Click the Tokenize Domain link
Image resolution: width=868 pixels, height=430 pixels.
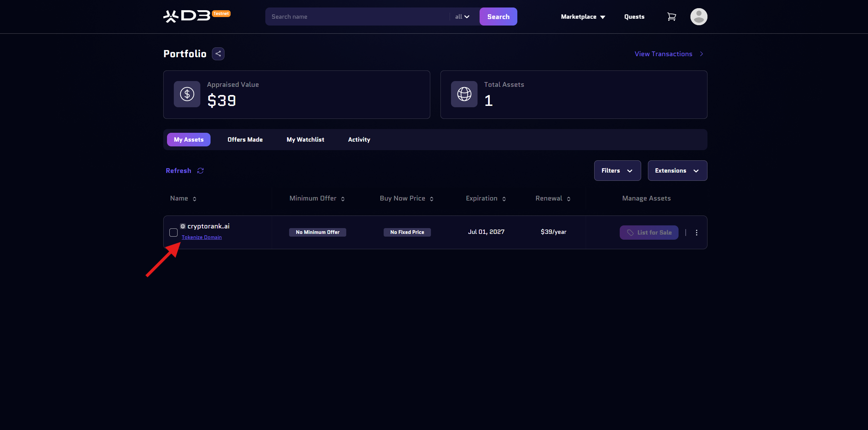202,237
